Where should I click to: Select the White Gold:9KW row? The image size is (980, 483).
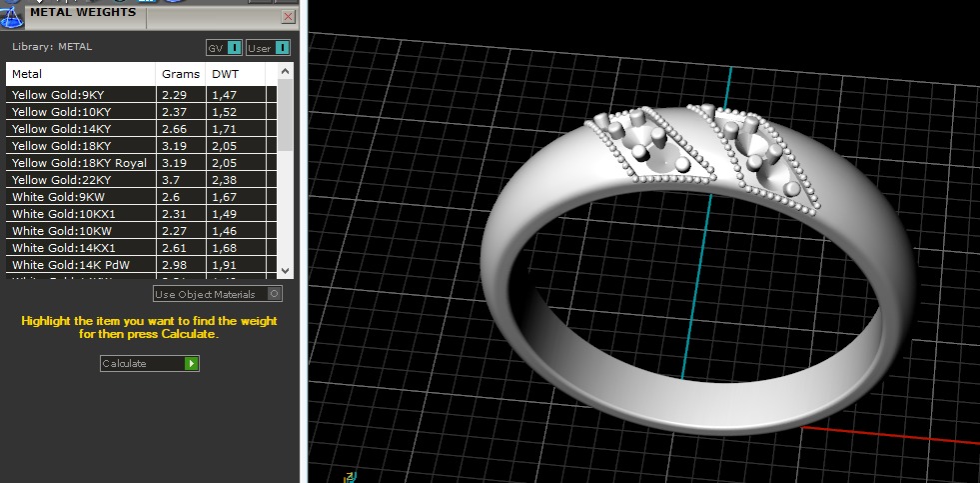pyautogui.click(x=141, y=196)
